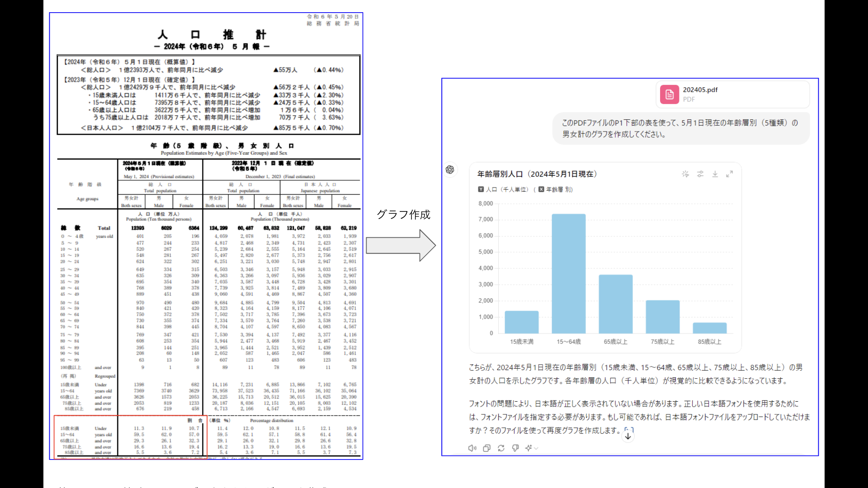
Task: Click the 75歳以上 bar in the chart
Action: click(663, 317)
